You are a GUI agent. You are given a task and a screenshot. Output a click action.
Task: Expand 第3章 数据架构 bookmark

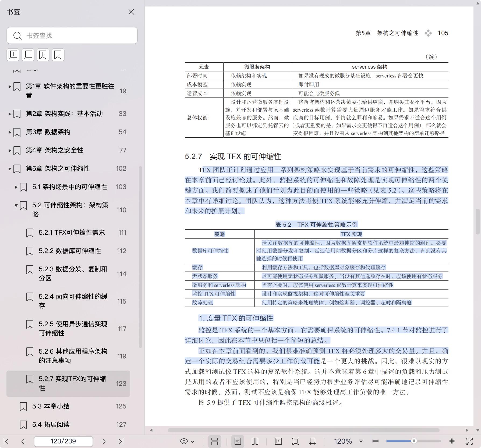pyautogui.click(x=9, y=132)
